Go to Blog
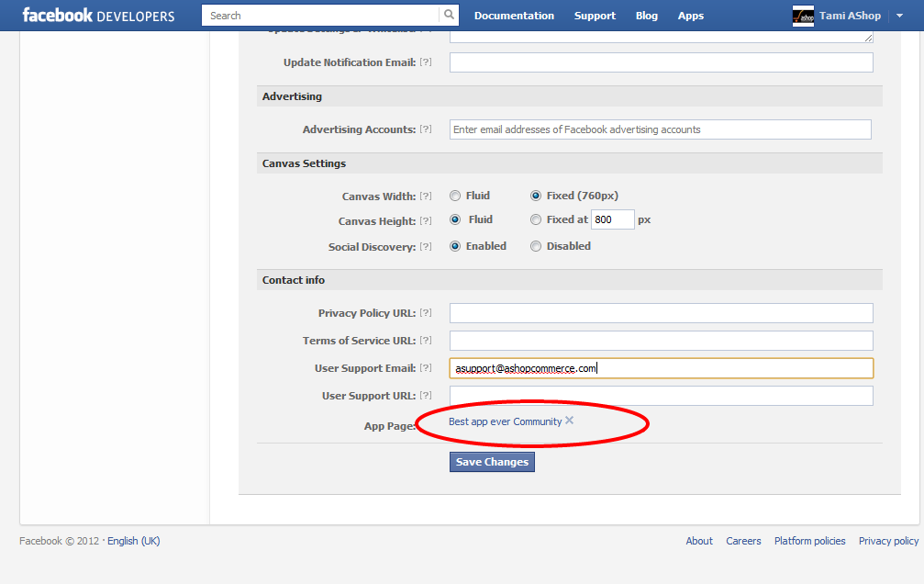The image size is (924, 584). pos(647,16)
